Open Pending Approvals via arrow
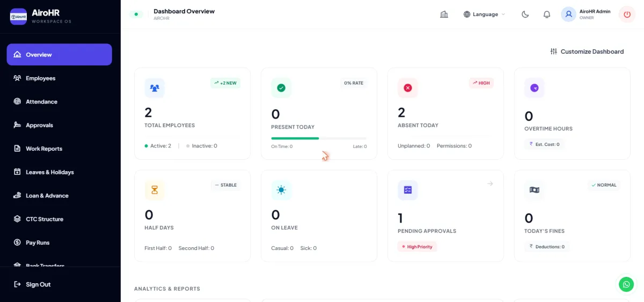This screenshot has width=644, height=302. 490,184
